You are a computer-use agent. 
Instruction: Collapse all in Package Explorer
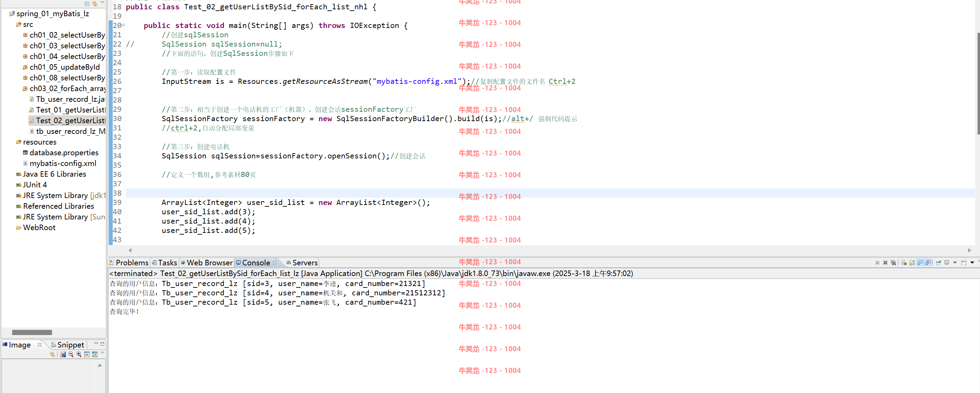[87, 3]
